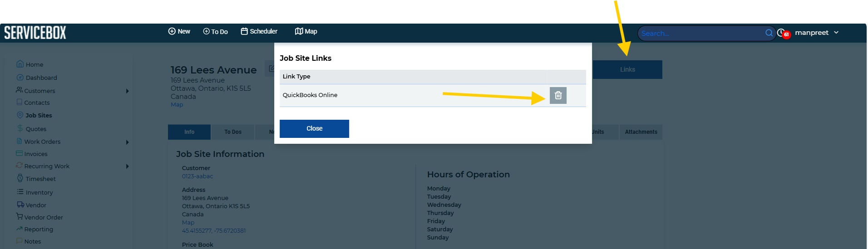Expand the Recurring Work submenu arrow
Image resolution: width=868 pixels, height=249 pixels.
tap(128, 166)
